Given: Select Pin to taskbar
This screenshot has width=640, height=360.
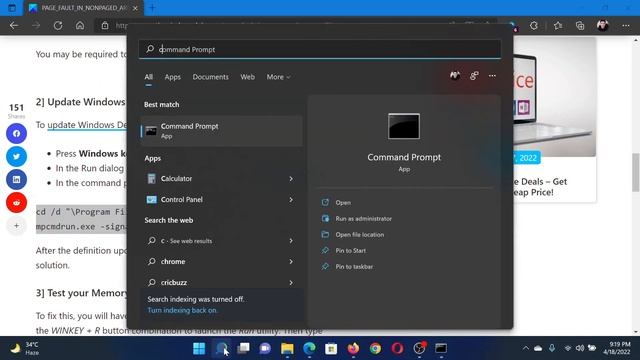Looking at the screenshot, I should click(354, 267).
